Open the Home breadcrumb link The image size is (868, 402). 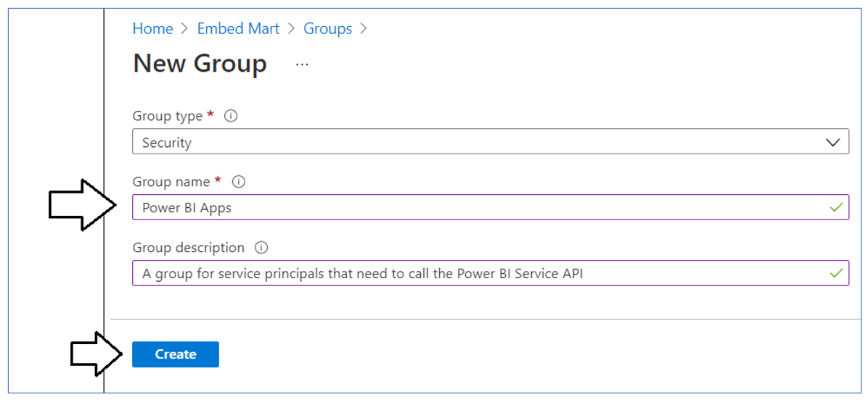pos(153,29)
